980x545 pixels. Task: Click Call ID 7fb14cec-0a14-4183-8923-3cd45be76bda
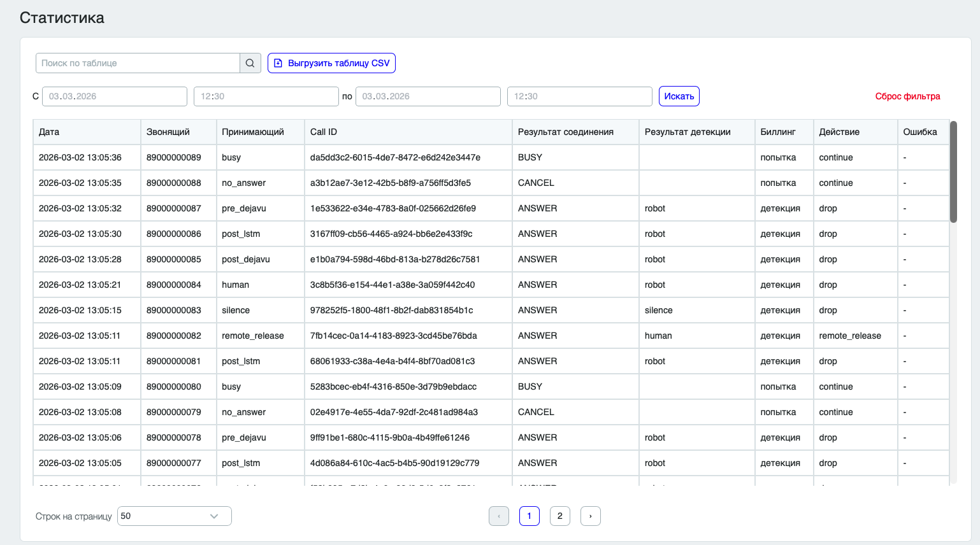394,336
